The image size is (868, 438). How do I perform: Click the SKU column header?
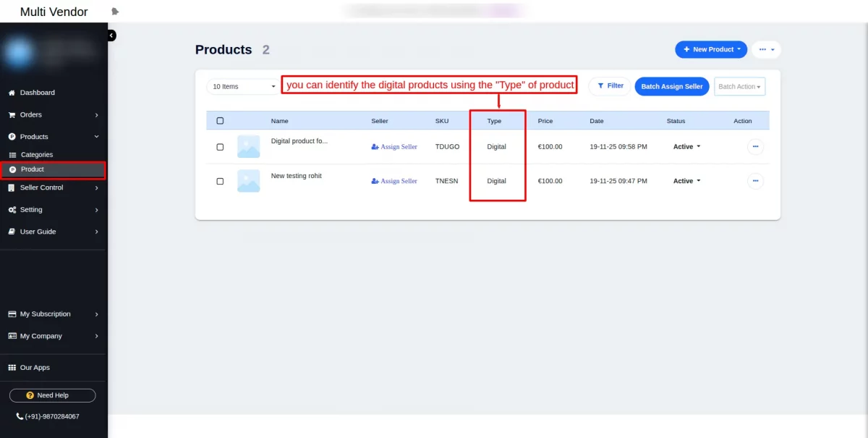click(x=441, y=121)
